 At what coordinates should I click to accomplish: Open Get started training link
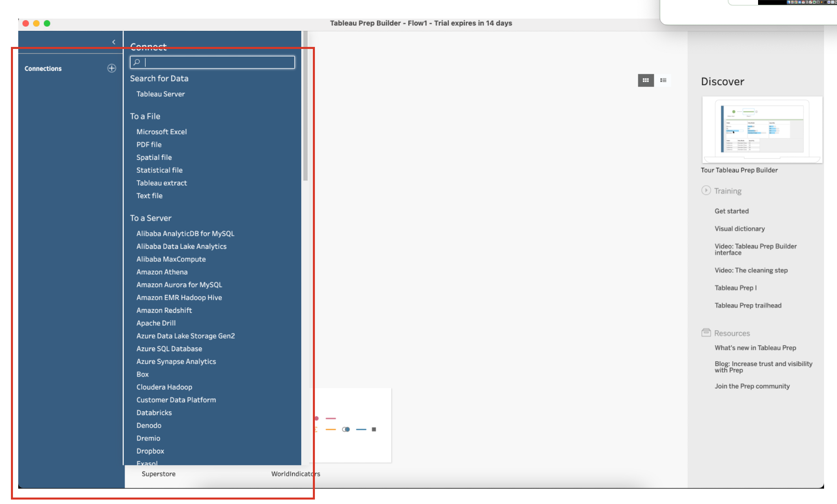tap(731, 211)
